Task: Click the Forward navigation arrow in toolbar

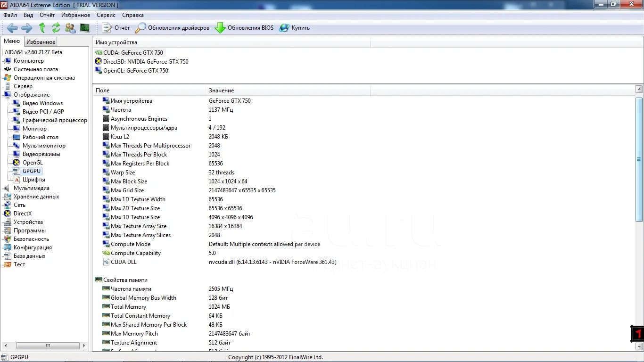Action: point(27,28)
